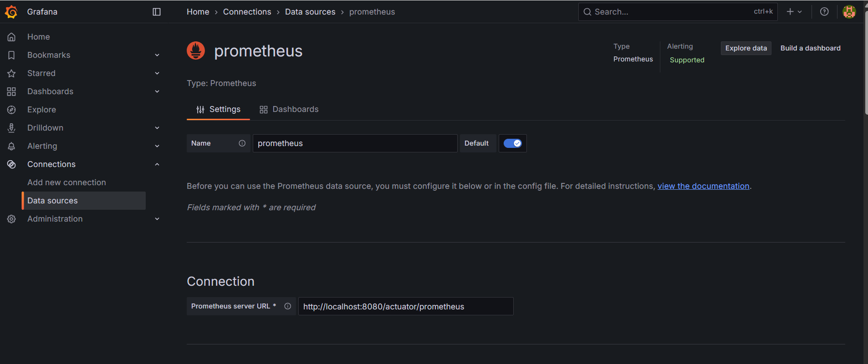The height and width of the screenshot is (364, 868).
Task: Expand the Administration section chevron
Action: tap(157, 219)
